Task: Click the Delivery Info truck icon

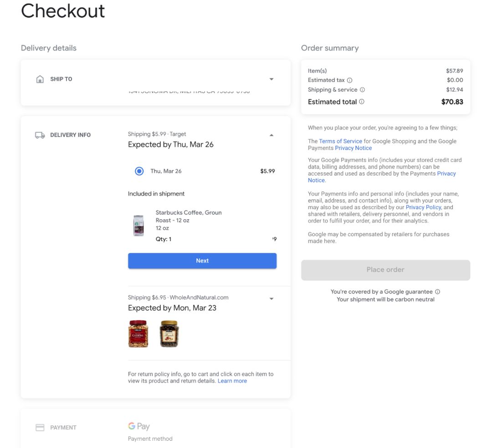Action: (x=40, y=135)
